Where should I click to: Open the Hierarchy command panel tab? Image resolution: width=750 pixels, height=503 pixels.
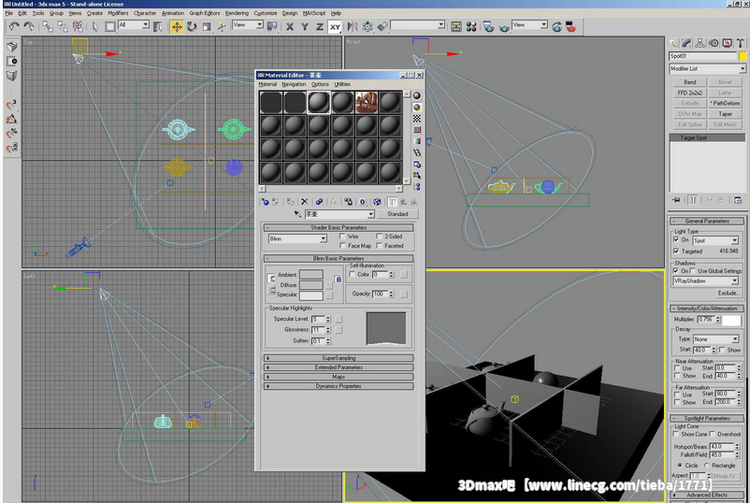tap(700, 44)
